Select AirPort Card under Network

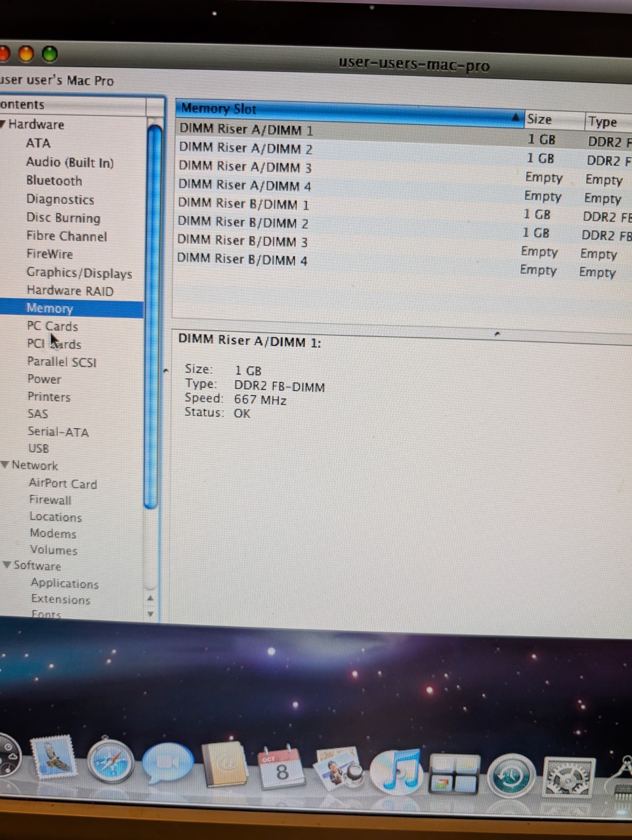point(63,484)
